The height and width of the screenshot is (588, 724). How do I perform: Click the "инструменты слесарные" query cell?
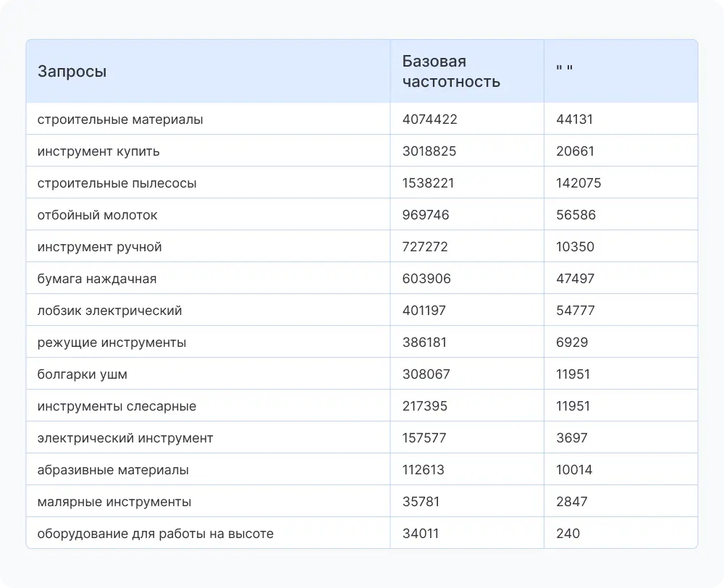coord(117,406)
